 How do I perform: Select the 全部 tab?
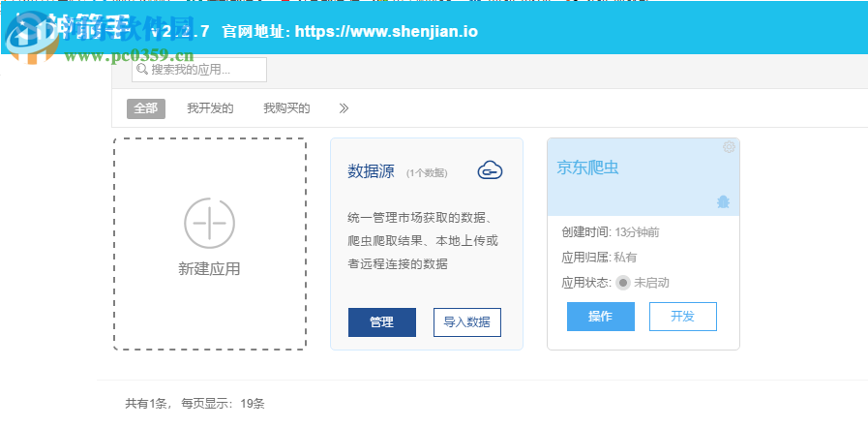146,107
